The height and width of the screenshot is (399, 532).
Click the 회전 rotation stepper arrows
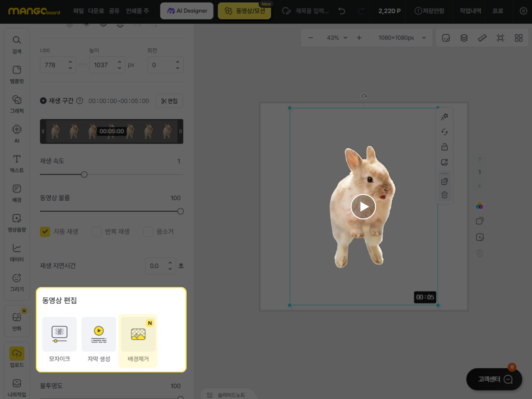178,65
